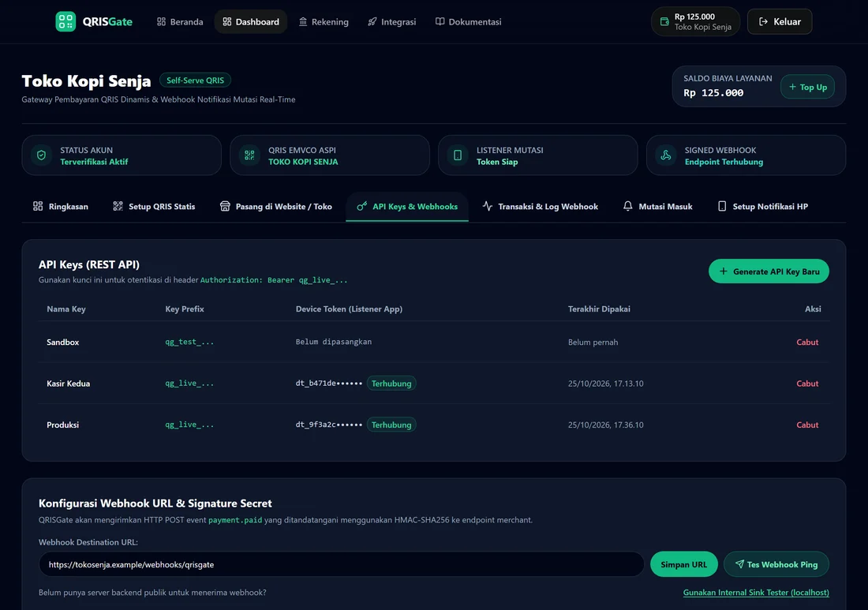The height and width of the screenshot is (610, 868).
Task: Click Terhubung badge in Kasir Kedua row
Action: click(391, 384)
